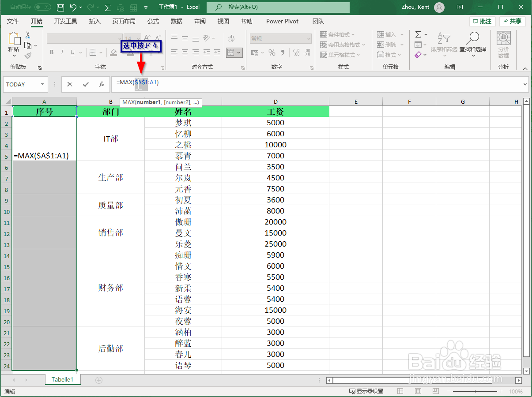Click the Increase Decimal icon
Screen dimensions: 532x397
click(x=296, y=53)
